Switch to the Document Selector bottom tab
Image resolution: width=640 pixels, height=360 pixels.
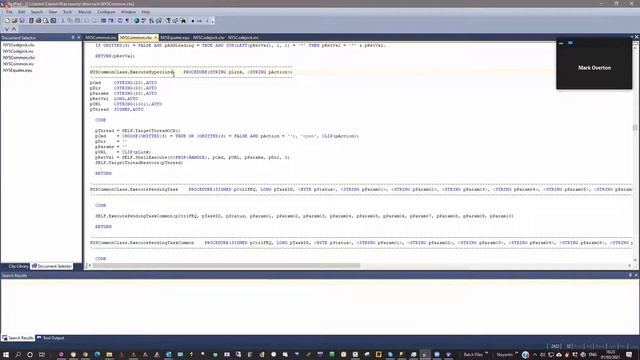coord(51,266)
